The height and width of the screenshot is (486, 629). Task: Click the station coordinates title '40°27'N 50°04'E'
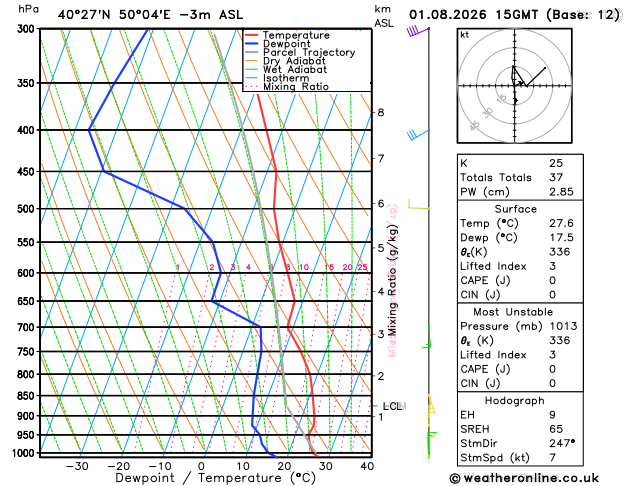tap(114, 15)
